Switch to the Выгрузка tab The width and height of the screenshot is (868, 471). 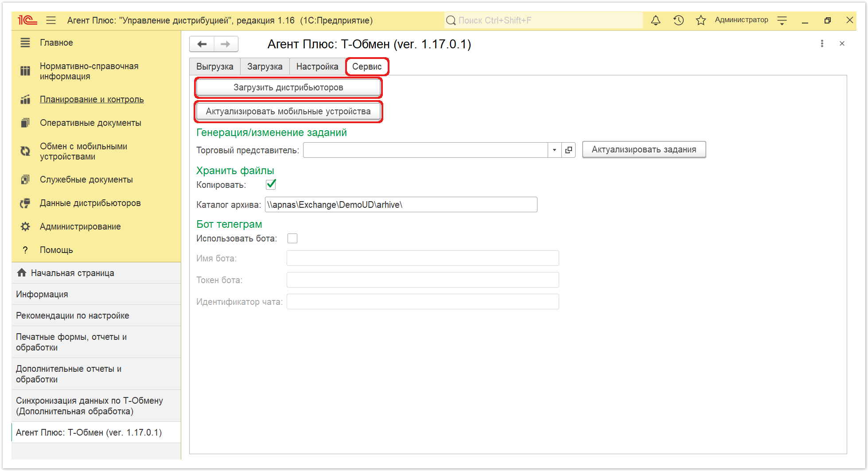215,66
